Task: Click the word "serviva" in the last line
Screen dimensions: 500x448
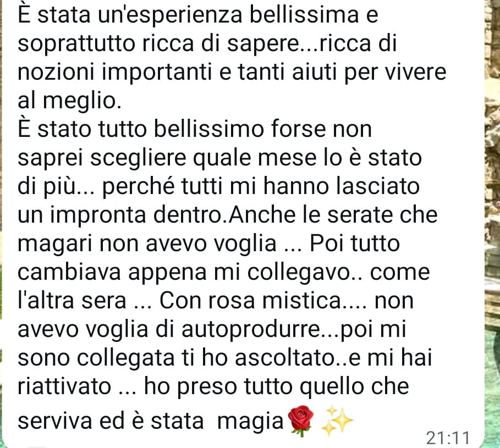Action: pyautogui.click(x=55, y=421)
